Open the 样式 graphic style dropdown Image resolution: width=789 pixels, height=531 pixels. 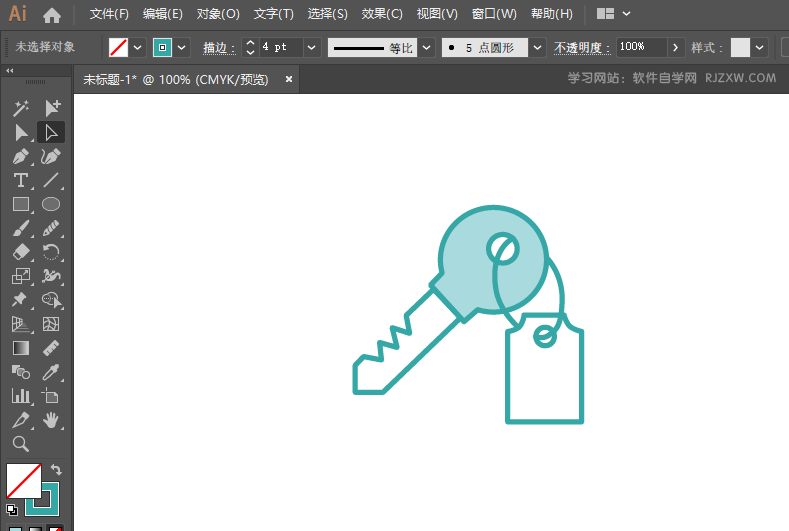point(760,48)
